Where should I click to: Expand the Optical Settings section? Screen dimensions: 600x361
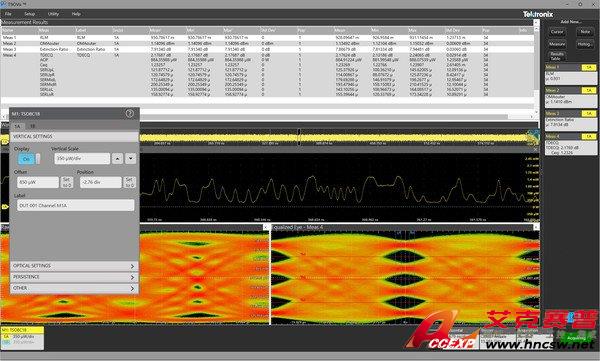pos(74,266)
